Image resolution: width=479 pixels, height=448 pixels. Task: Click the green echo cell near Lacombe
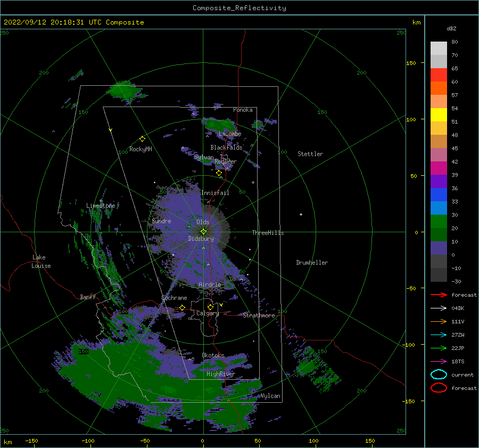(219, 125)
